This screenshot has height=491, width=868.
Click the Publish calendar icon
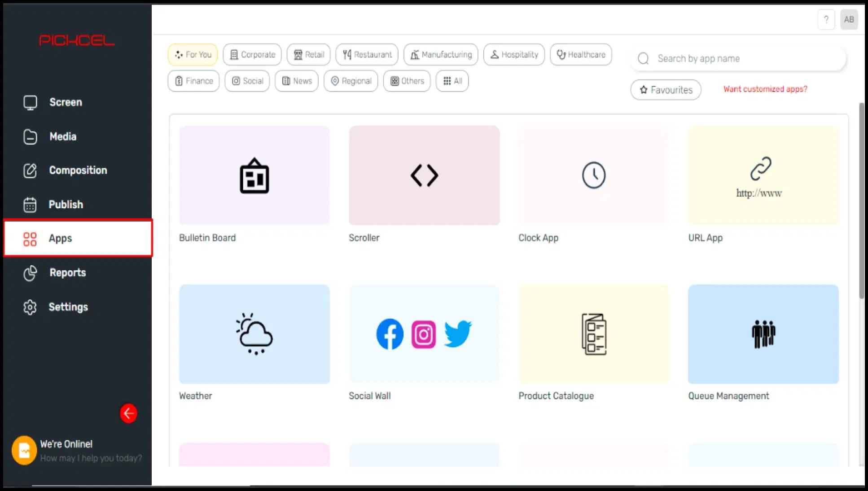tap(30, 204)
